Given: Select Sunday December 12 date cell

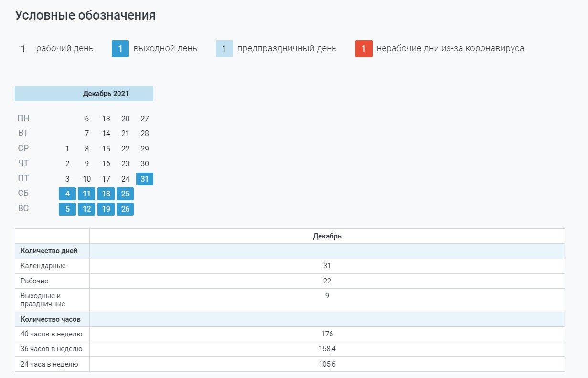Looking at the screenshot, I should [x=86, y=209].
